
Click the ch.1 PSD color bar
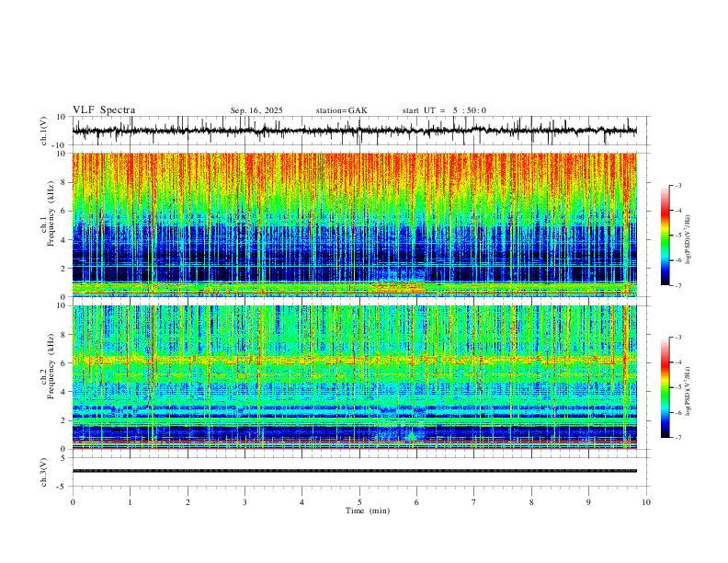(x=665, y=236)
